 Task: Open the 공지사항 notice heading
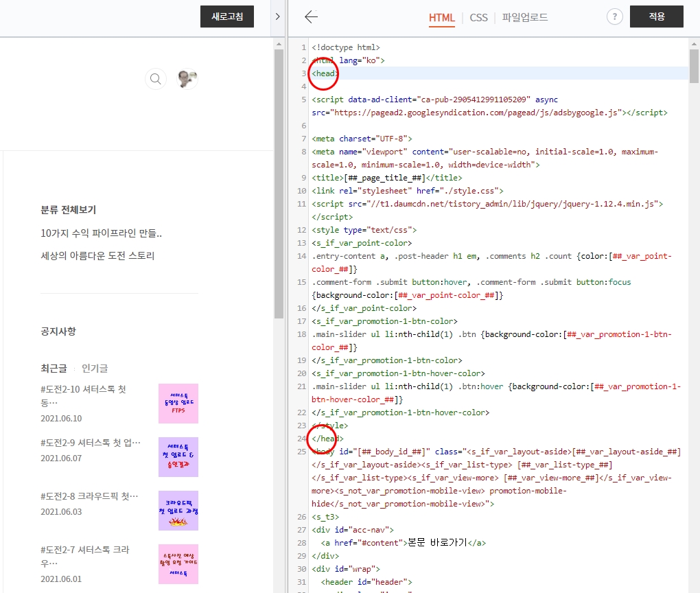[58, 332]
